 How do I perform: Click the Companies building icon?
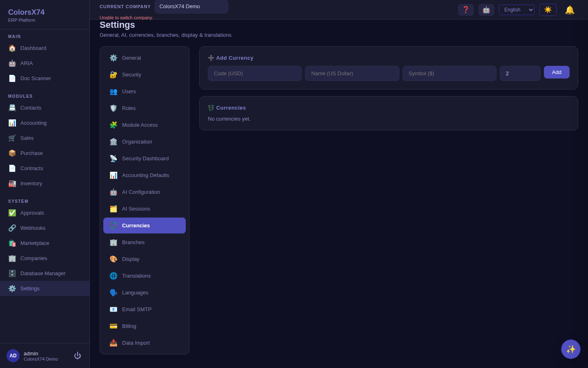point(12,258)
